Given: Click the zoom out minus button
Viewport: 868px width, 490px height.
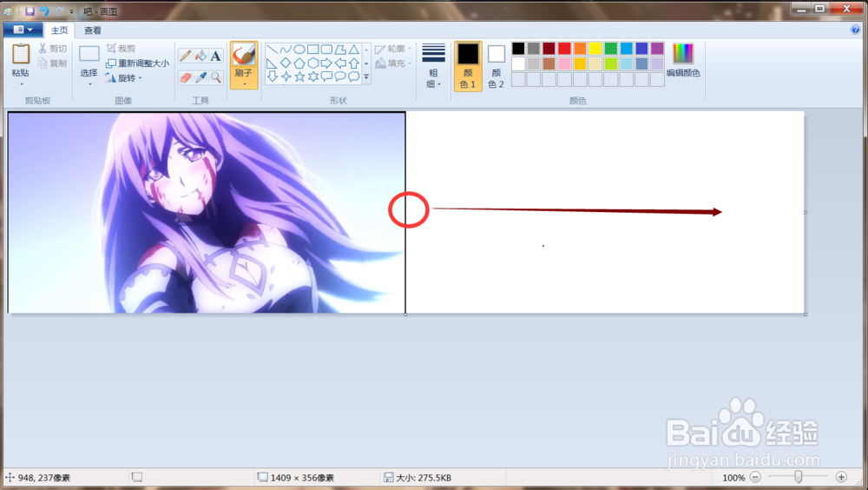Looking at the screenshot, I should pos(756,477).
